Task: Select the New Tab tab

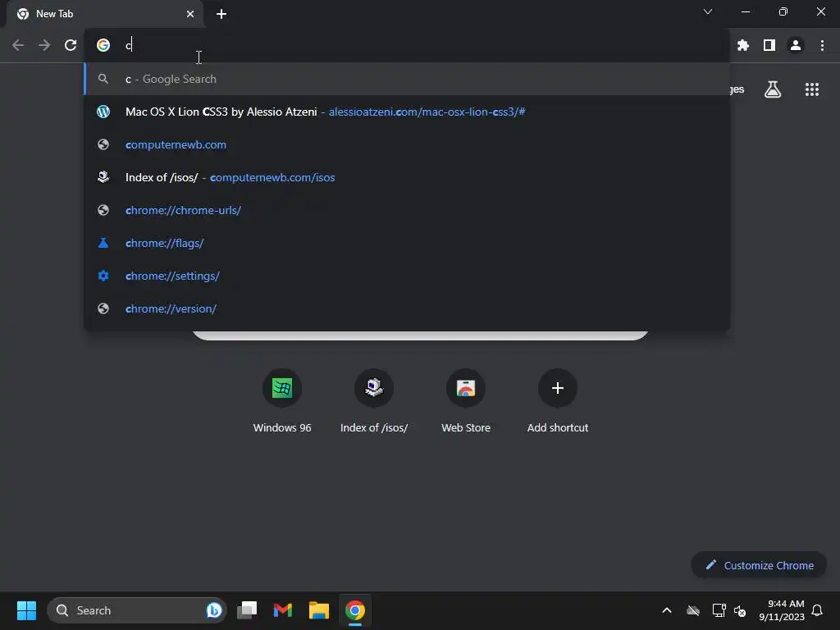Action: pyautogui.click(x=105, y=14)
